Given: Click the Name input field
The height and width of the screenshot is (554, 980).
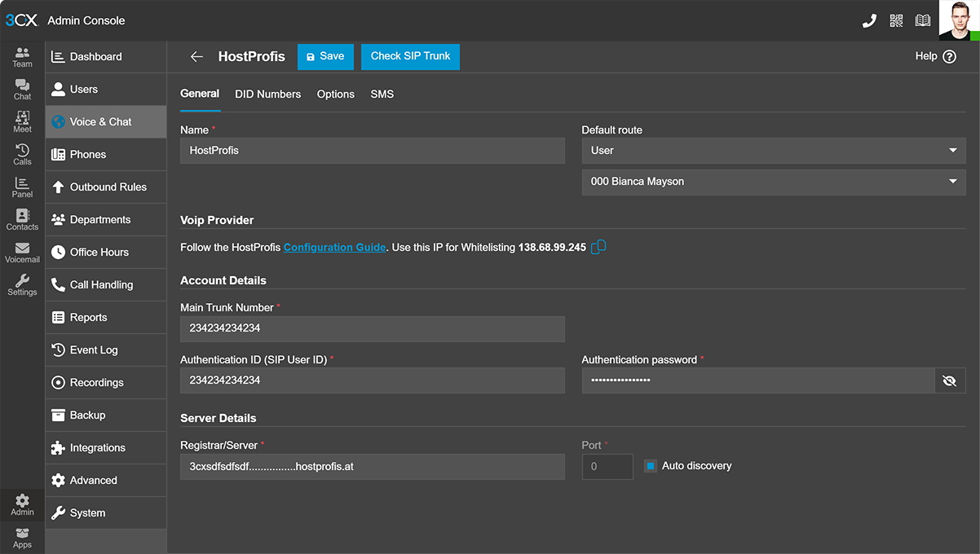Looking at the screenshot, I should tap(373, 151).
